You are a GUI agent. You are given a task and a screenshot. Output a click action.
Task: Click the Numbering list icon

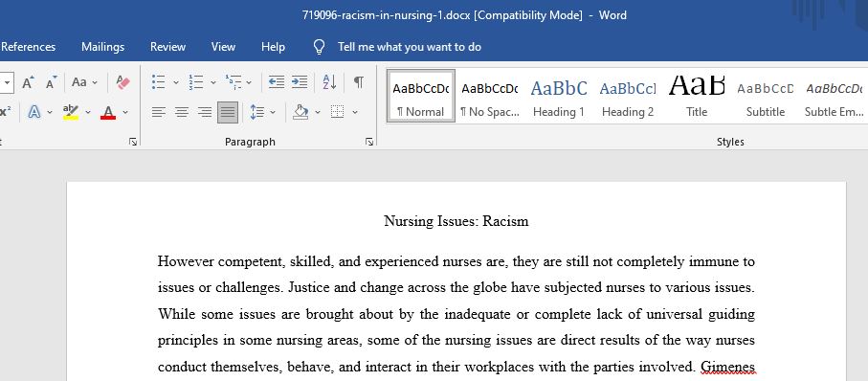(x=196, y=82)
